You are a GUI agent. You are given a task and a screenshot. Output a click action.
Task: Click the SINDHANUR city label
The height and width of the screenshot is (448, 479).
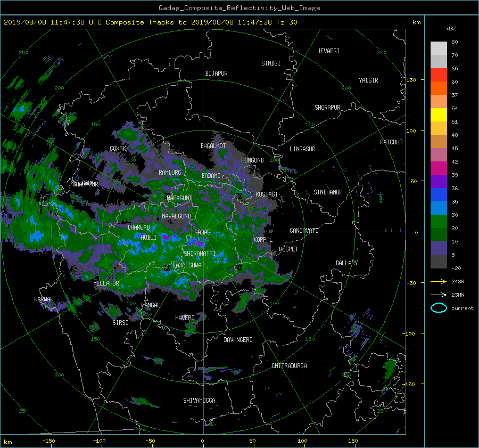click(x=328, y=192)
